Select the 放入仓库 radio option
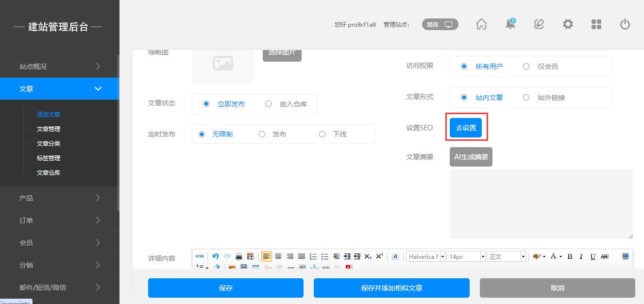 point(268,104)
